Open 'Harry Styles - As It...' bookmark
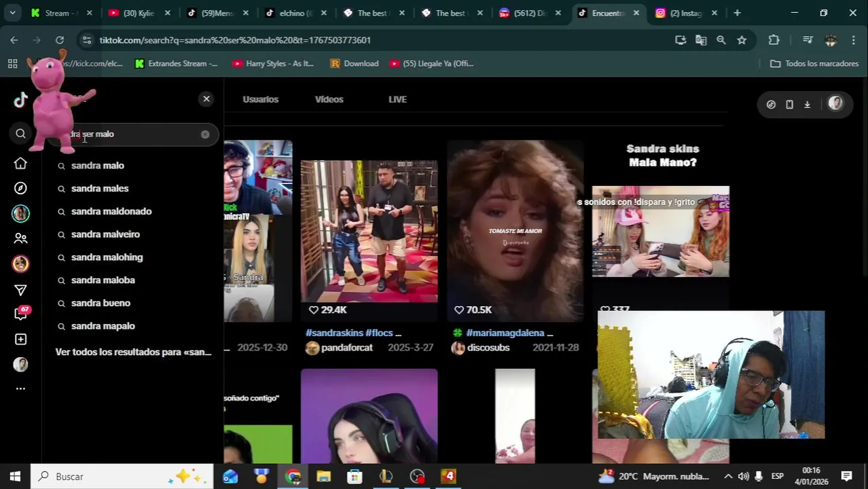 273,63
